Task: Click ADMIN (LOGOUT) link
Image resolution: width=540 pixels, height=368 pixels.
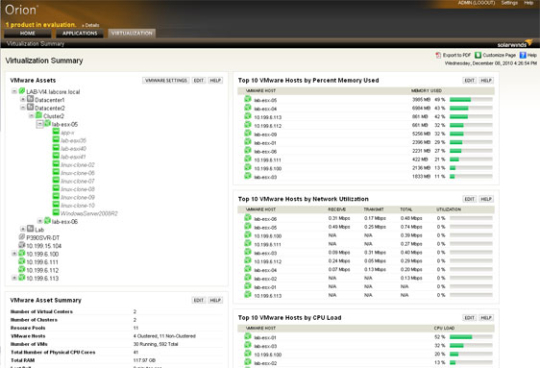Action: point(476,3)
